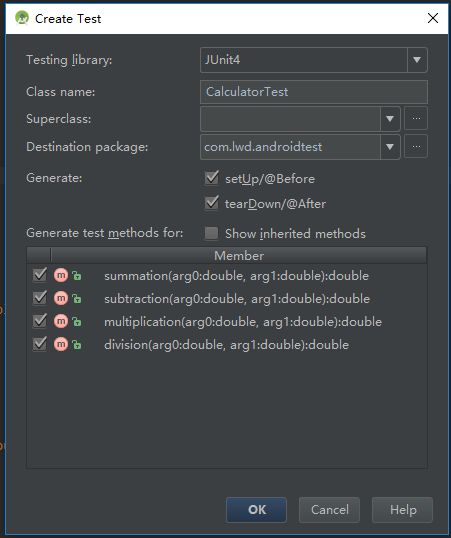Click the CalculatorTest class name field
The width and height of the screenshot is (451, 538).
[314, 92]
